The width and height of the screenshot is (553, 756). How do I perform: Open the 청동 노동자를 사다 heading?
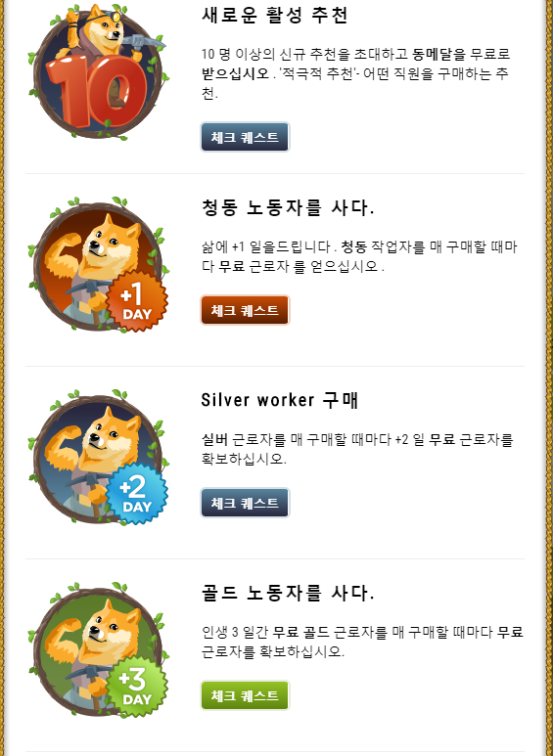tap(288, 207)
